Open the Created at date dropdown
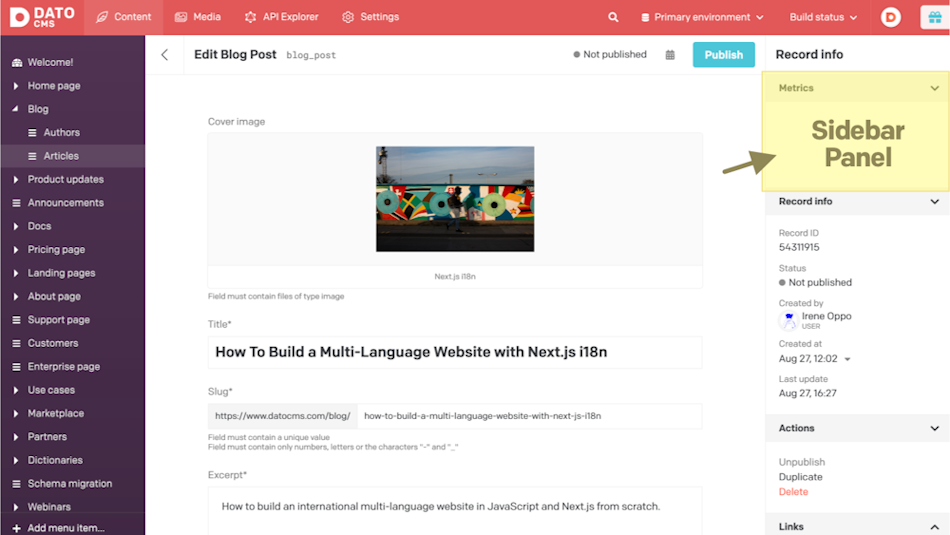Image resolution: width=950 pixels, height=535 pixels. (847, 359)
